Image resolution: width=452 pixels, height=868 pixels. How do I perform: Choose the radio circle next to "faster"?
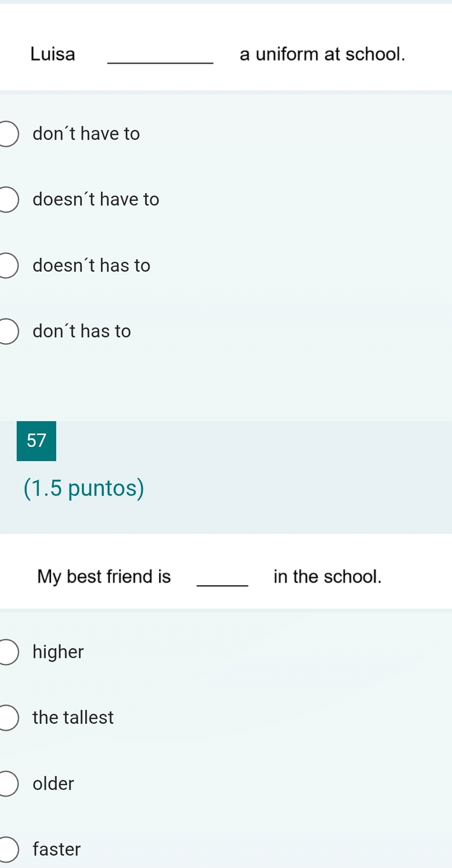tap(8, 849)
